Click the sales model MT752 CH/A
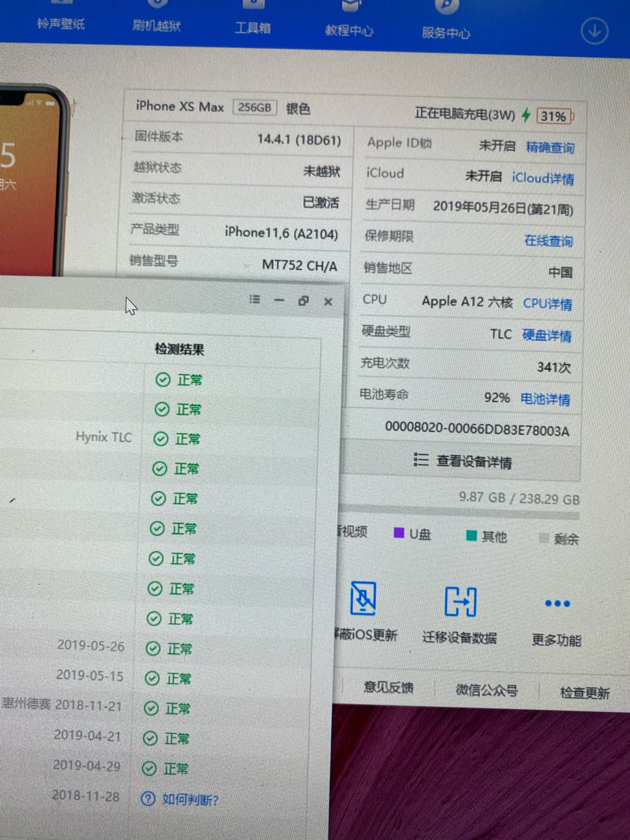Viewport: 630px width, 840px height. tap(300, 265)
